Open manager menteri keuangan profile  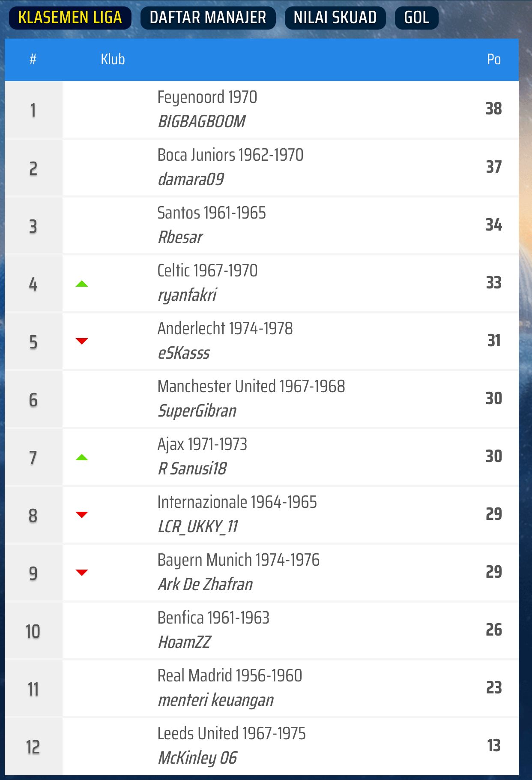coord(215,700)
